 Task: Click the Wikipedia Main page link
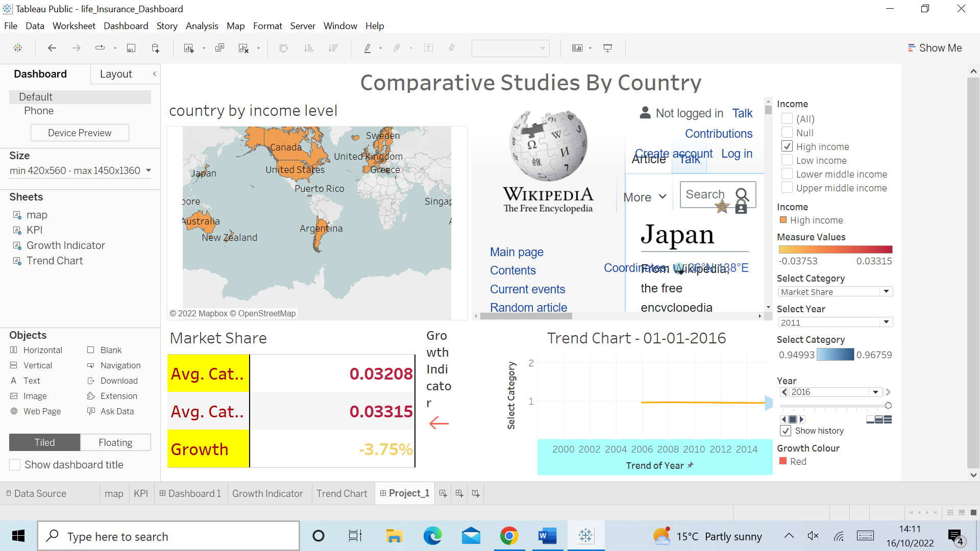click(x=517, y=252)
